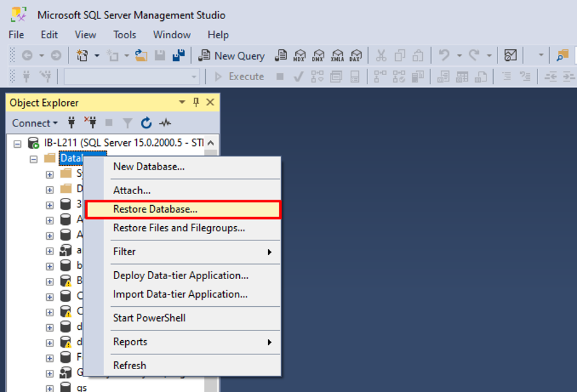Open the New Project dropdown arrow
This screenshot has height=392, width=577.
pos(97,55)
